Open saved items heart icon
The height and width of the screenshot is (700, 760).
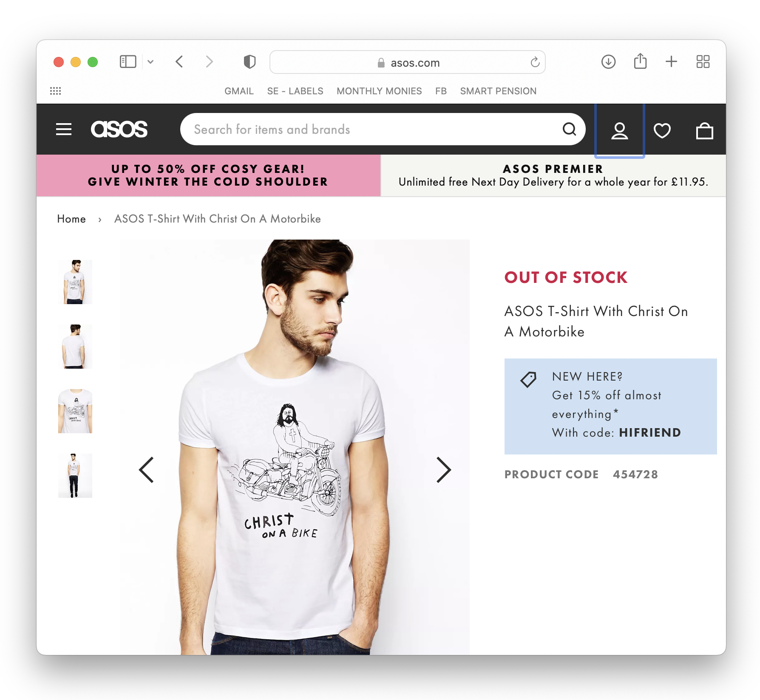(x=662, y=130)
